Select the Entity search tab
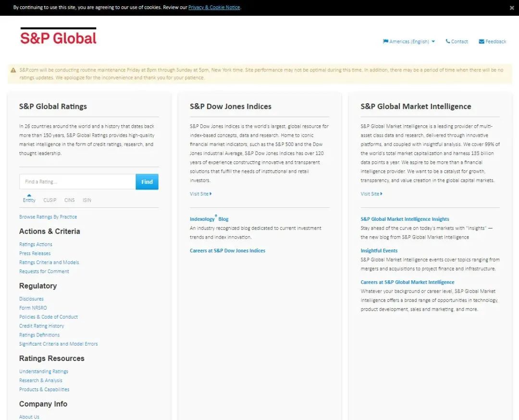This screenshot has height=420, width=519. (29, 200)
